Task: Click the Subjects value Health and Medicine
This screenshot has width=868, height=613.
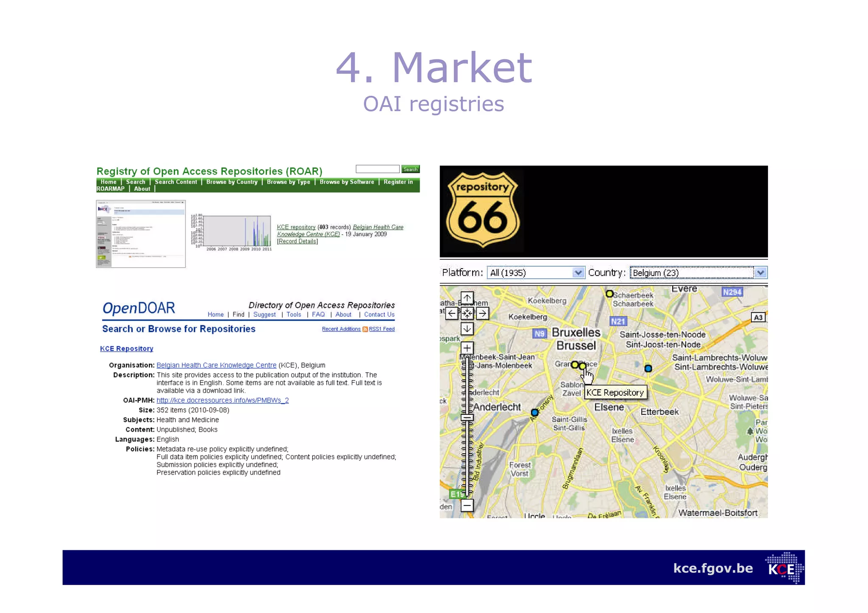Action: point(188,420)
